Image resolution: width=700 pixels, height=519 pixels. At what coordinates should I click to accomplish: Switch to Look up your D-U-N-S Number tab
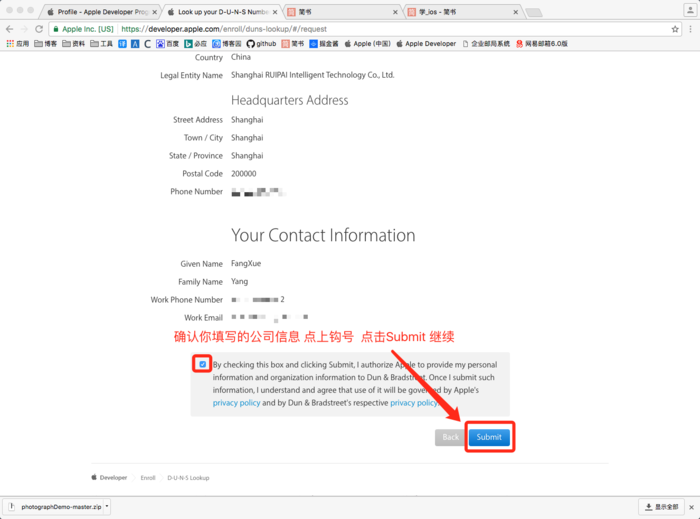(x=223, y=12)
